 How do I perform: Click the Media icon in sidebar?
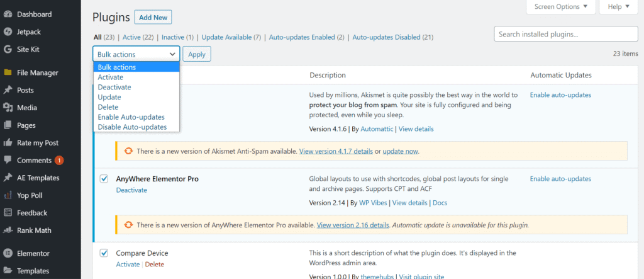pyautogui.click(x=8, y=108)
